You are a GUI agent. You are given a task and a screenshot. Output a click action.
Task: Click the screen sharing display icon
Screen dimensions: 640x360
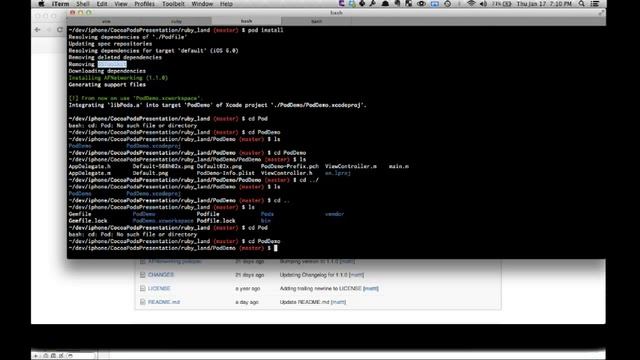[435, 4]
